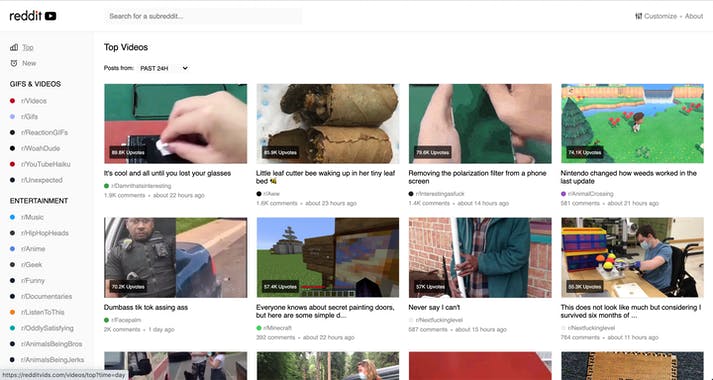The height and width of the screenshot is (380, 713).
Task: Open r/AnimalsBeingJerks from the sidebar
Action: (x=52, y=360)
